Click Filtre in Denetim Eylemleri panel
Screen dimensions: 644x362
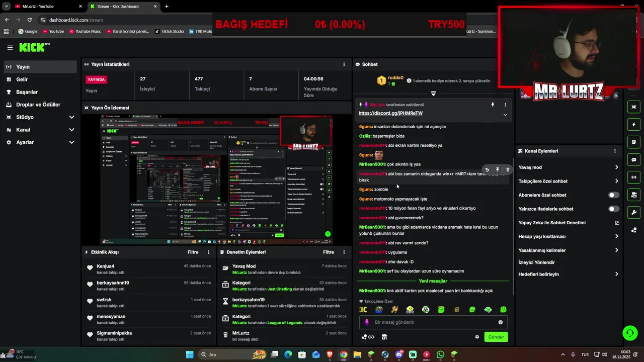[329, 252]
